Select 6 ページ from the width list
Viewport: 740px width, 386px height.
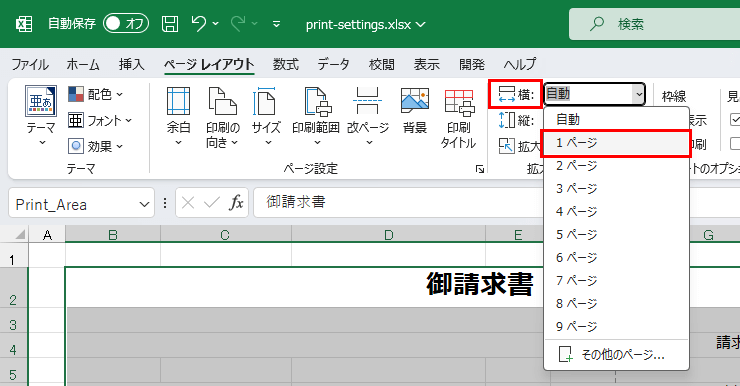pyautogui.click(x=616, y=258)
